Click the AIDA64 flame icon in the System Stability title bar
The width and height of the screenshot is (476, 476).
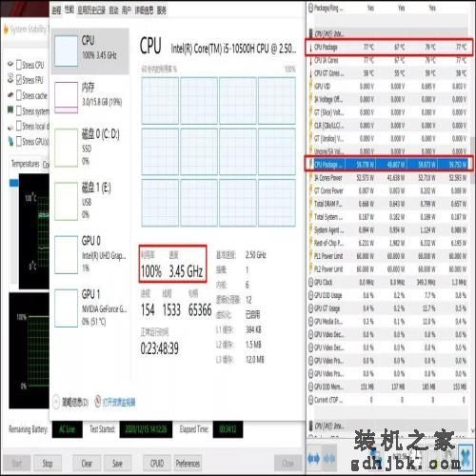6,30
